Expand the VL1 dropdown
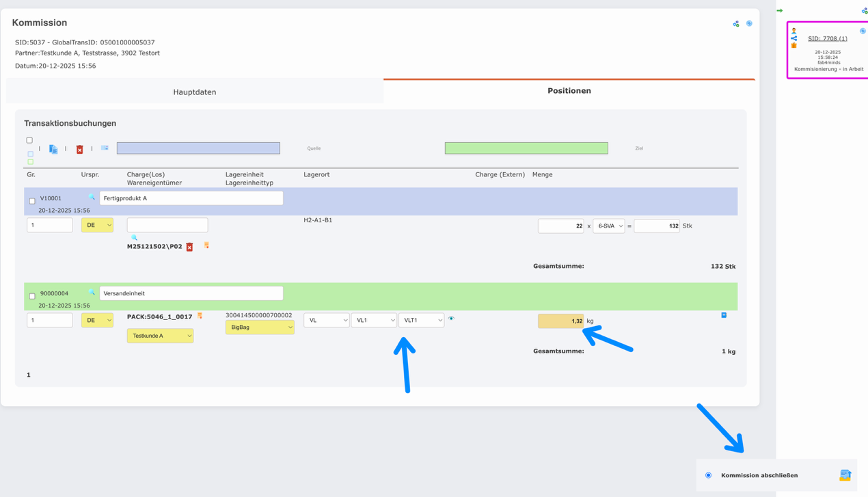 pos(374,319)
